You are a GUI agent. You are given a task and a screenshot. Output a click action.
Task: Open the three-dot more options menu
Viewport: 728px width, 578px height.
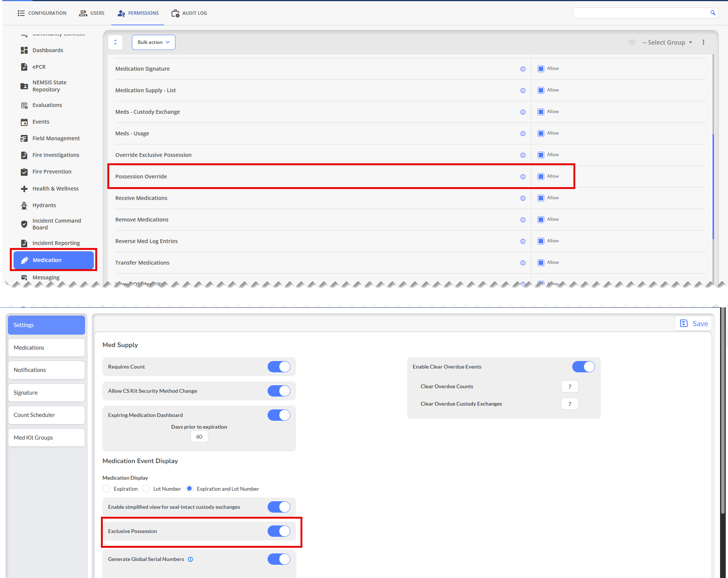pyautogui.click(x=703, y=42)
